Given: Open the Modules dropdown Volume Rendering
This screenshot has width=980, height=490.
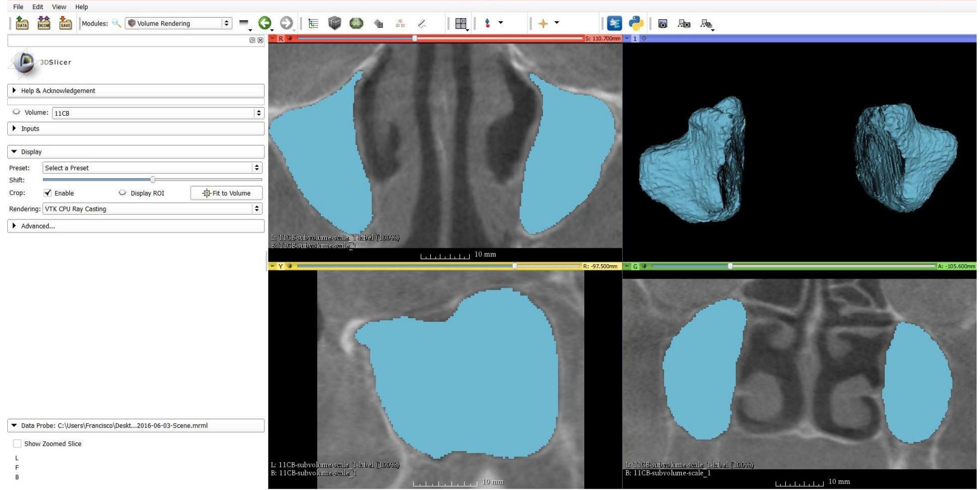Looking at the screenshot, I should tap(178, 23).
